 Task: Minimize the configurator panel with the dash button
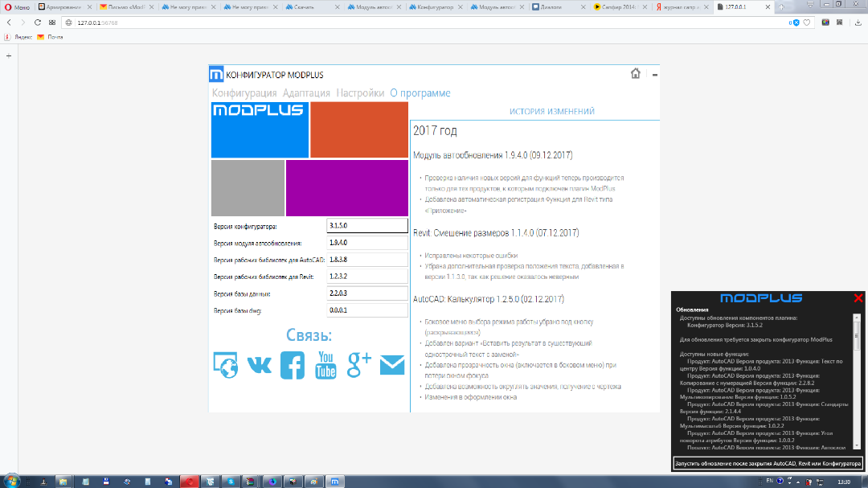pos(655,74)
